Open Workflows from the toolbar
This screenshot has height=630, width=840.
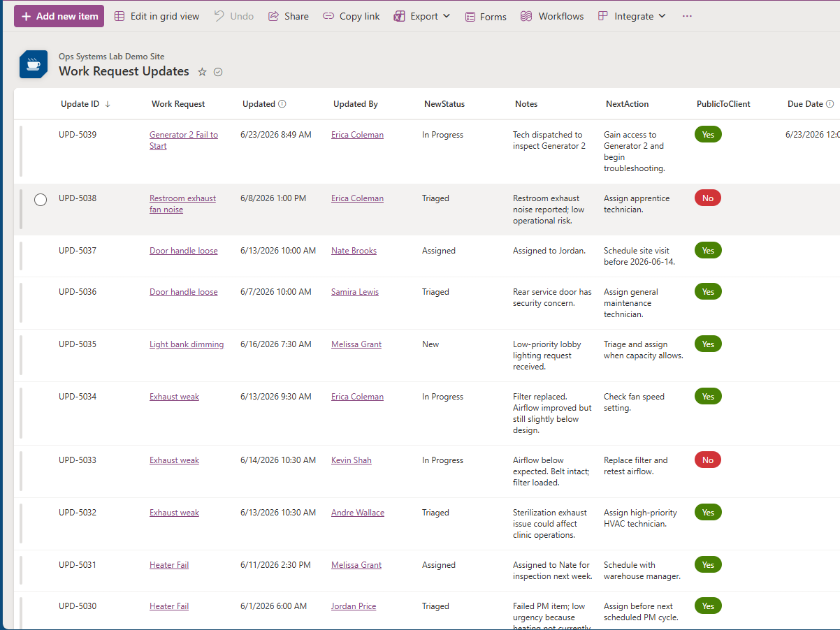tap(552, 16)
